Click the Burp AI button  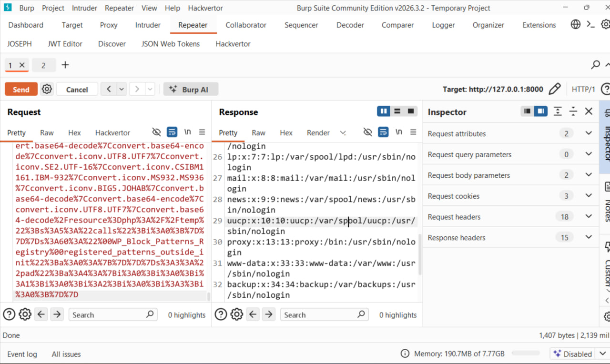191,89
